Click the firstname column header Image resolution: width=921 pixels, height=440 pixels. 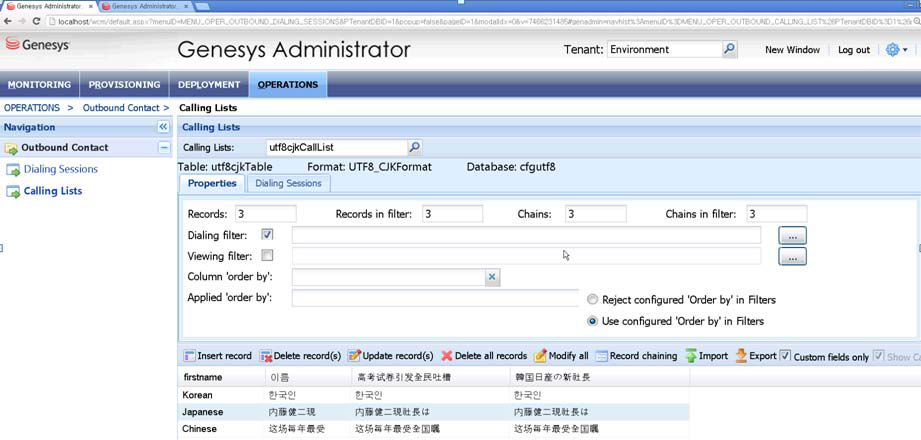(x=221, y=377)
